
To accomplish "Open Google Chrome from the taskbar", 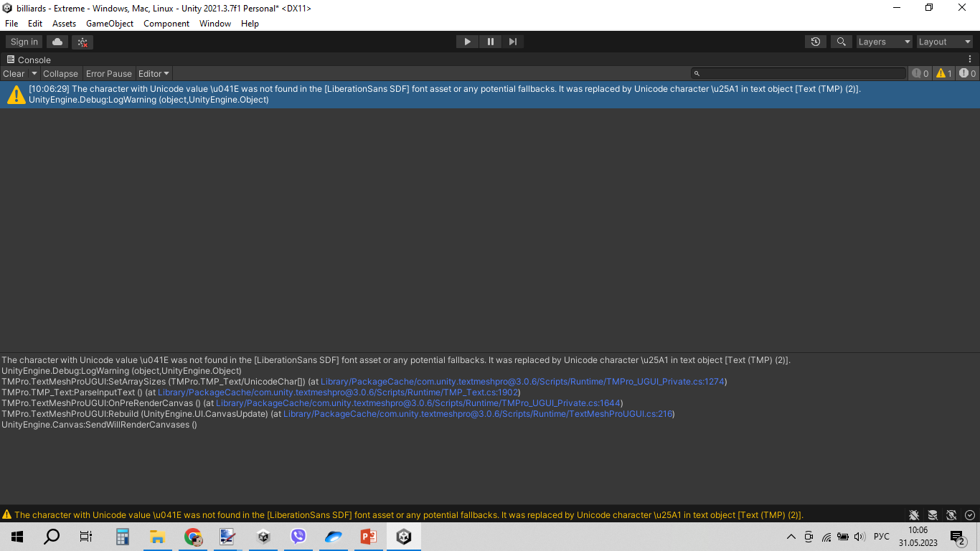I will point(192,537).
